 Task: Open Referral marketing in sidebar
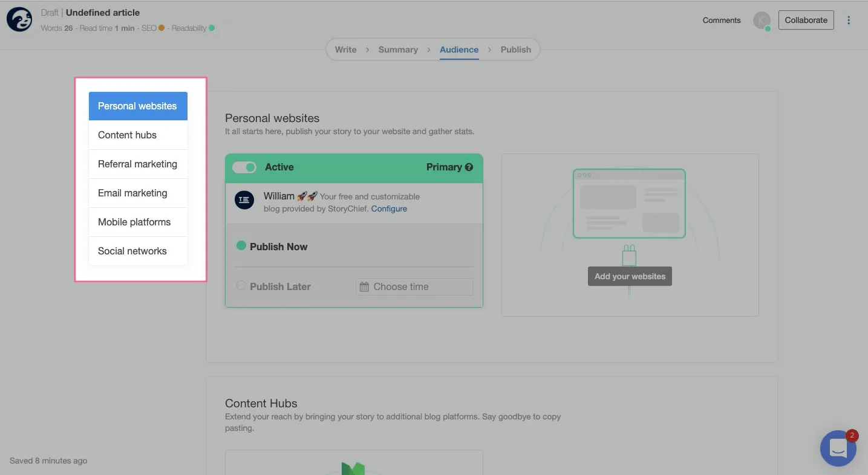pyautogui.click(x=138, y=164)
